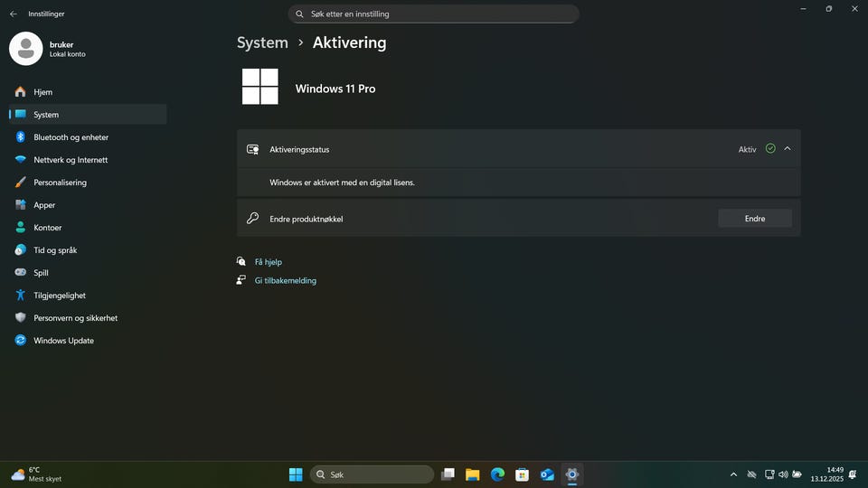Open Nettverk og Internett settings
The width and height of the screenshot is (868, 488).
(88, 160)
